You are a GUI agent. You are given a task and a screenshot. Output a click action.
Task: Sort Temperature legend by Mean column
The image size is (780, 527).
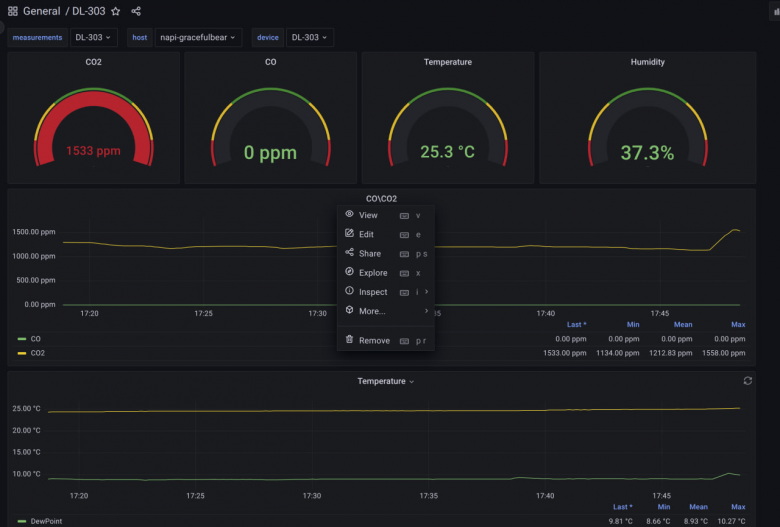[698, 507]
